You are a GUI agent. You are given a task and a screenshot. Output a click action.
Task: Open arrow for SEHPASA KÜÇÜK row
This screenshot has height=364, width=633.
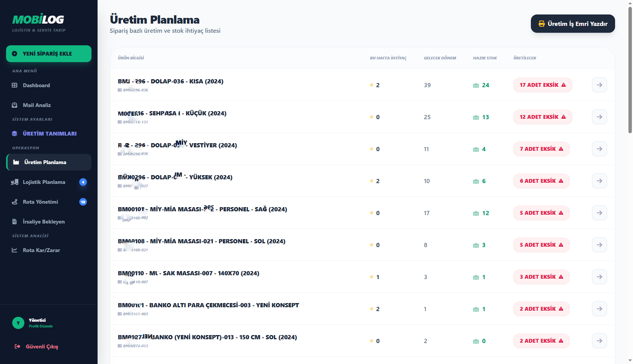coord(599,117)
